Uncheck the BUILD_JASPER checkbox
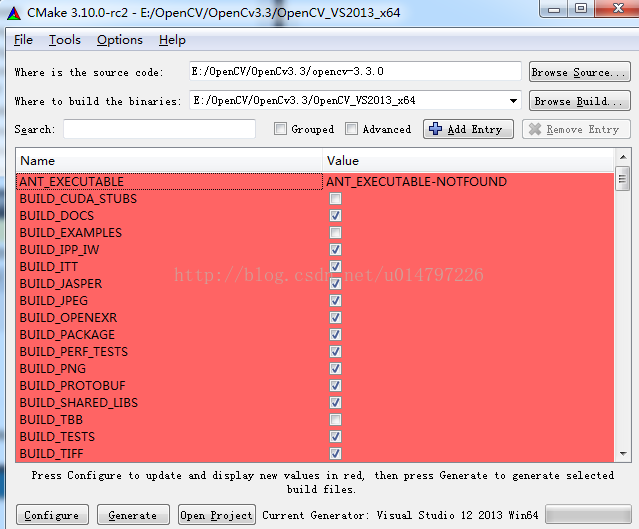639x529 pixels. [x=335, y=284]
